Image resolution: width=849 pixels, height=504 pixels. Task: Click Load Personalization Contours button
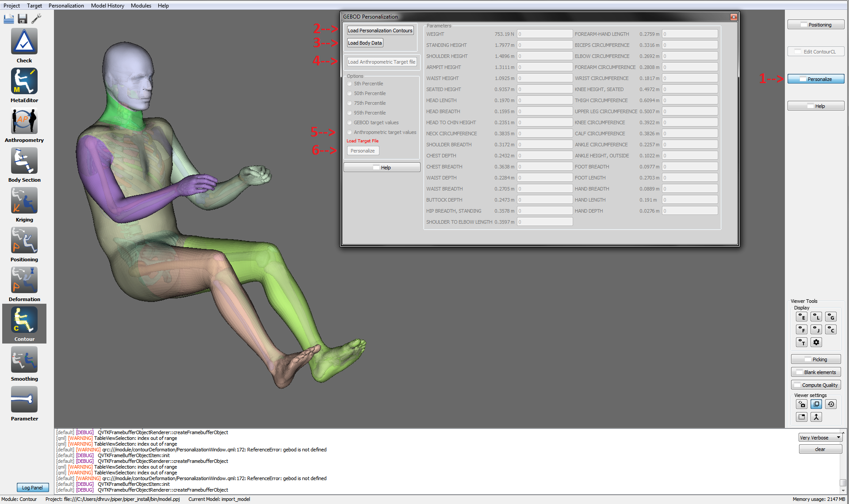coord(380,31)
